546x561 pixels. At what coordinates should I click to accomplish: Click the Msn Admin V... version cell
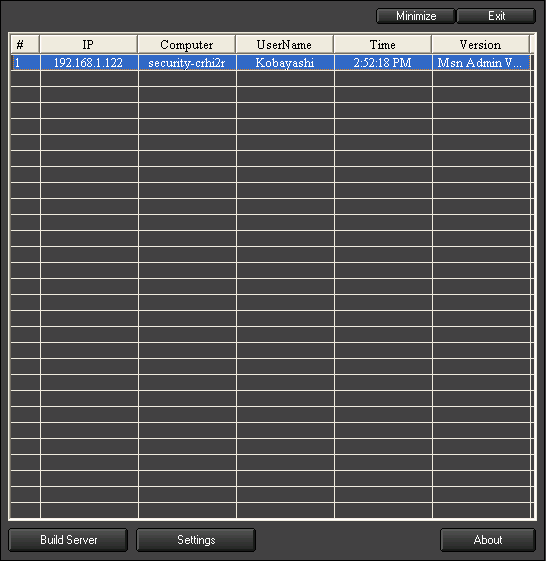(x=481, y=63)
